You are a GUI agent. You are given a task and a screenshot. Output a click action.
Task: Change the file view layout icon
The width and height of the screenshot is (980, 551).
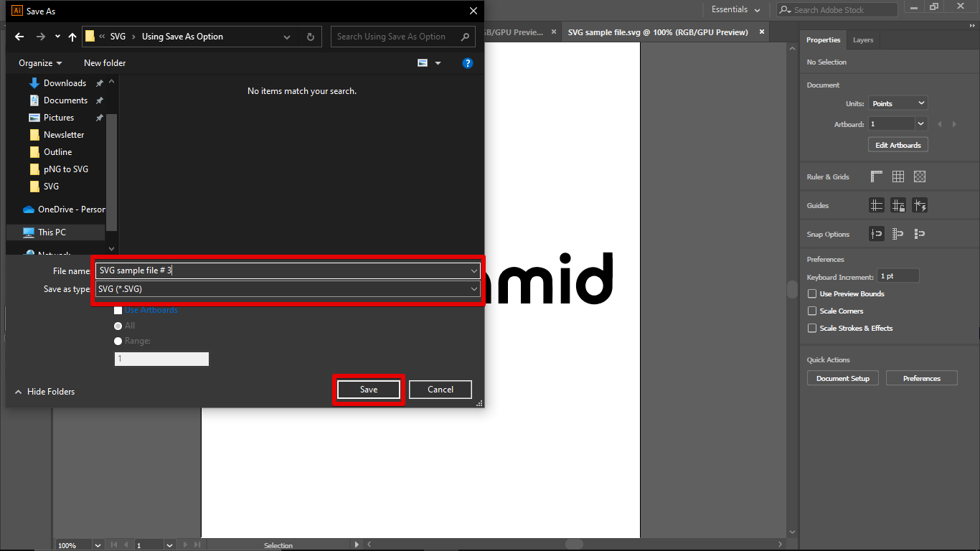[423, 63]
